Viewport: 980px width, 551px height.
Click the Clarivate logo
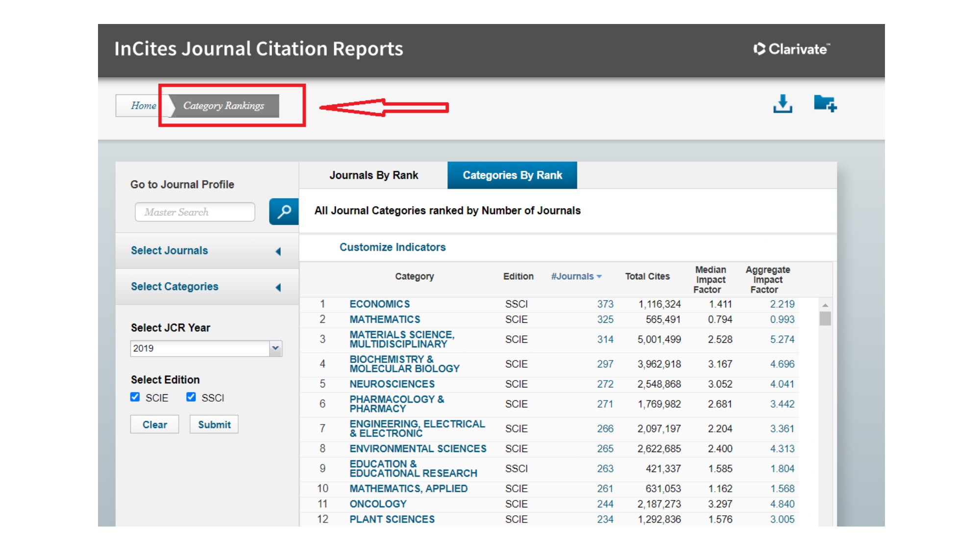791,49
